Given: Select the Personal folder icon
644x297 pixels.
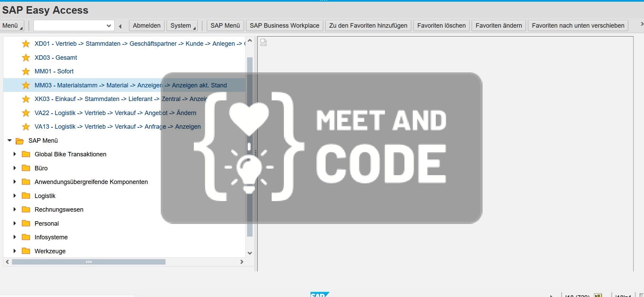Looking at the screenshot, I should (26, 224).
